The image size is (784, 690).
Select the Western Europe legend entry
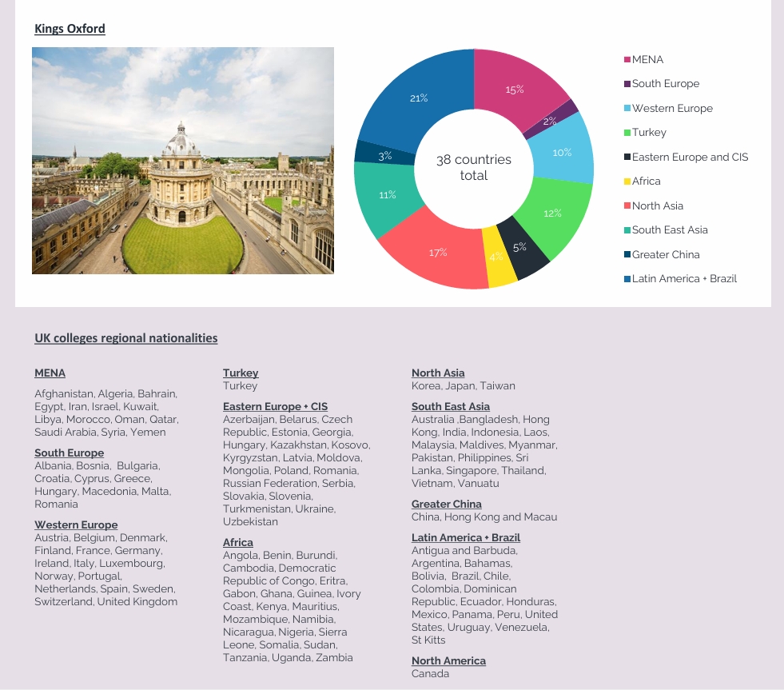[x=671, y=109]
